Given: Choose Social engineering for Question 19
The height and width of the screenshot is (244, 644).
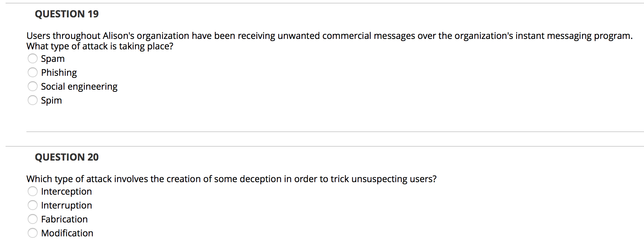Looking at the screenshot, I should click(x=33, y=86).
